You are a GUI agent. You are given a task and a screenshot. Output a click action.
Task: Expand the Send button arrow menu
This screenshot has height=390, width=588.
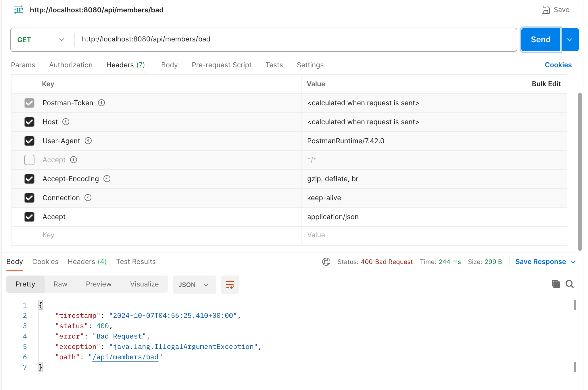(x=570, y=40)
